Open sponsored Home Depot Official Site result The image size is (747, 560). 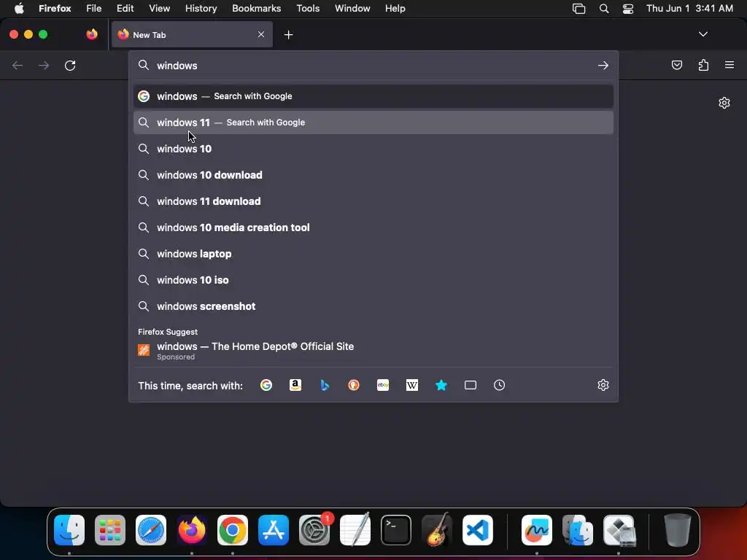point(373,351)
